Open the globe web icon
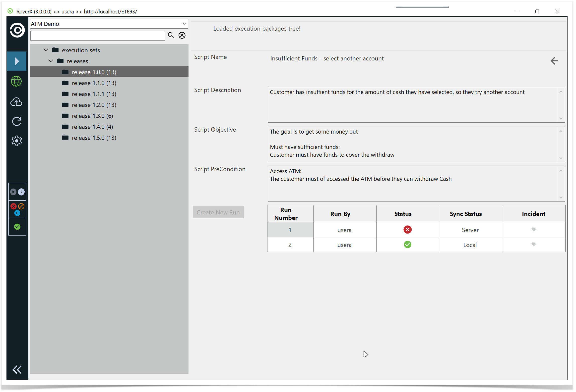Image resolution: width=576 pixels, height=392 pixels. 16,81
